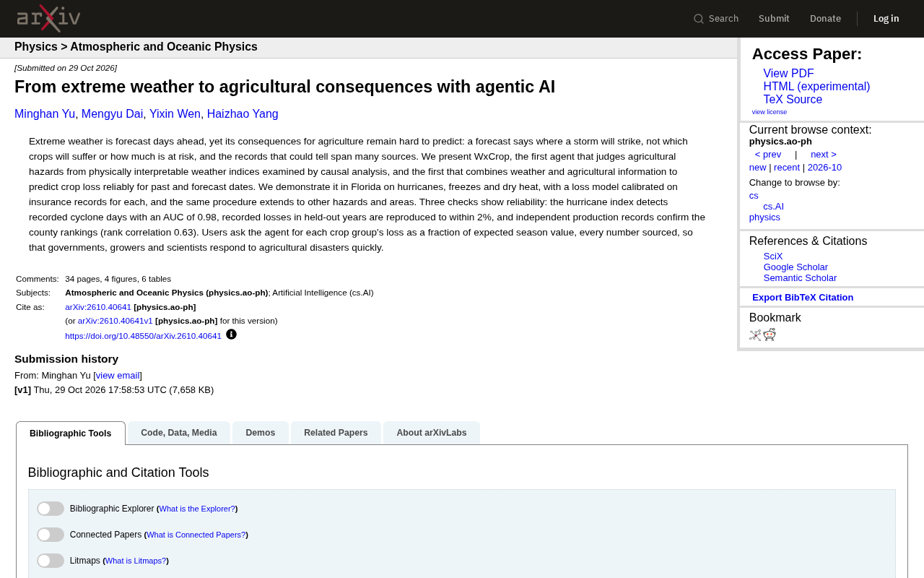This screenshot has height=578, width=924.
Task: Open Google Scholar citations link
Action: point(796,267)
